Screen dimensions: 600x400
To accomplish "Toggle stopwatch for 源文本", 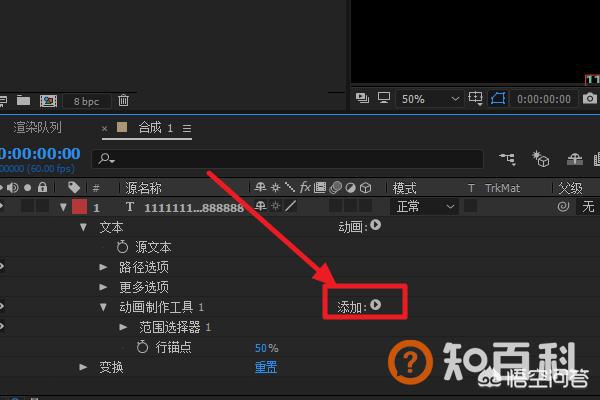I will tap(122, 247).
